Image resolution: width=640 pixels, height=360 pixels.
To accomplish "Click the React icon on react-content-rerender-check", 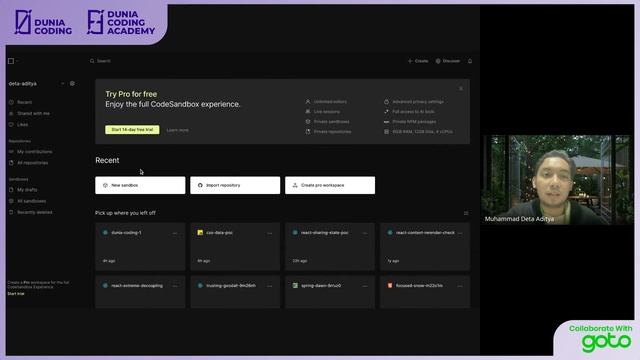I will point(390,232).
